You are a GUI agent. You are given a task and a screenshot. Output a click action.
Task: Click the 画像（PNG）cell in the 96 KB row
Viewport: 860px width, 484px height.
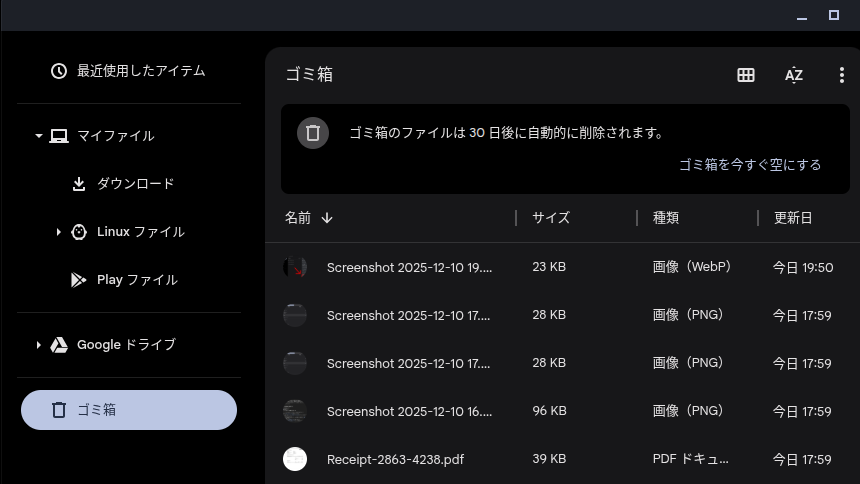pos(689,411)
